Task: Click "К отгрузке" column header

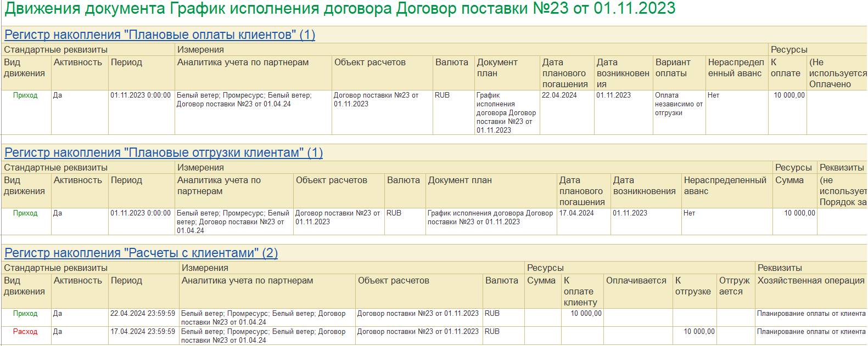Action: click(x=695, y=292)
